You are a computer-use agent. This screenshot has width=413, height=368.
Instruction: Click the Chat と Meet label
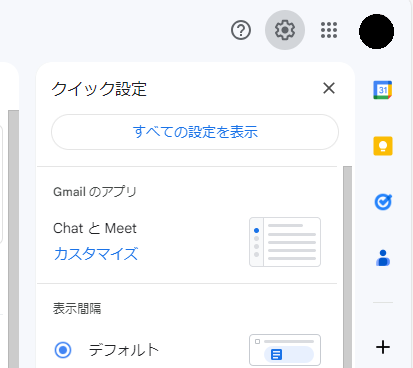click(x=95, y=228)
